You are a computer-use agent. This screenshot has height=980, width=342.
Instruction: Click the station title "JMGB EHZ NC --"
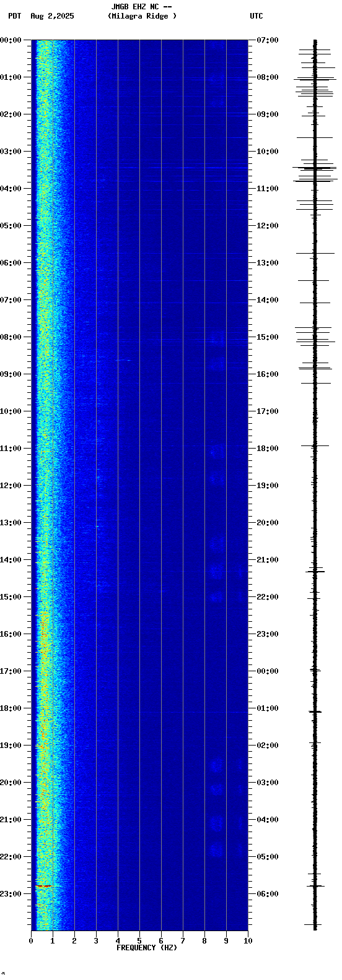coord(141,7)
